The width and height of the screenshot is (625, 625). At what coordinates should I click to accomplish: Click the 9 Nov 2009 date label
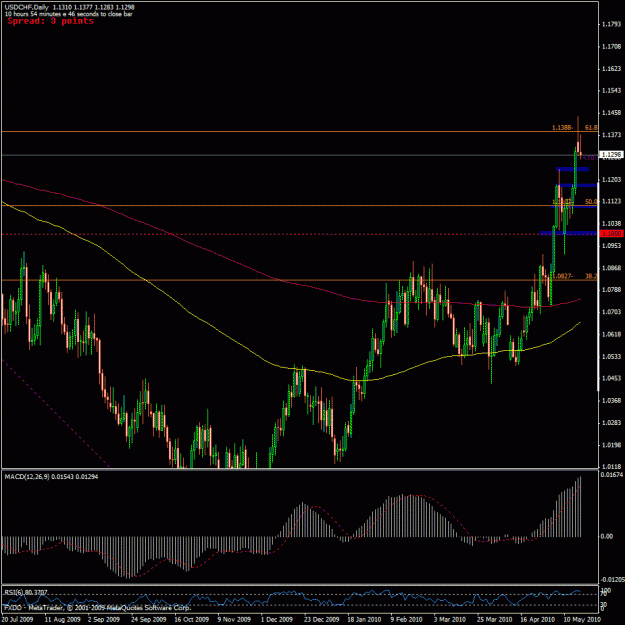pos(234,620)
